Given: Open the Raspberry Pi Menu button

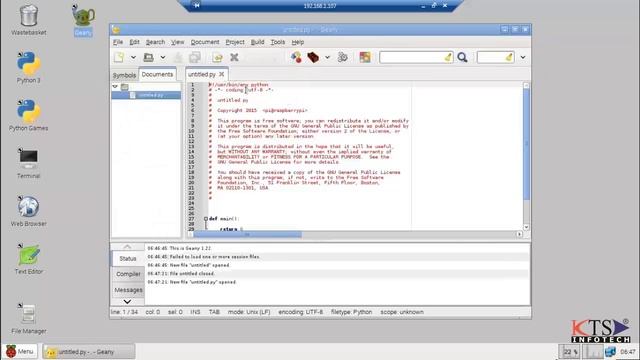Looking at the screenshot, I should tap(20, 351).
